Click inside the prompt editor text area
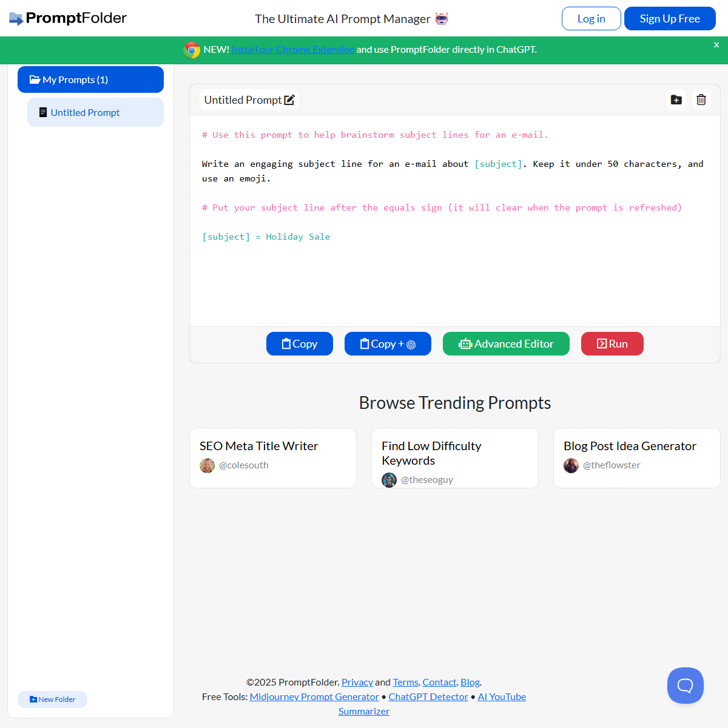 pos(455,221)
